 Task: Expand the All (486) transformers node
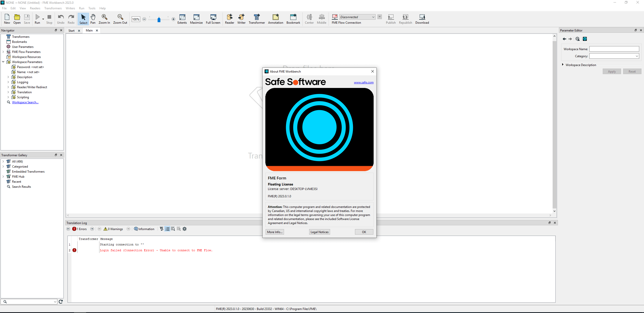pos(3,161)
